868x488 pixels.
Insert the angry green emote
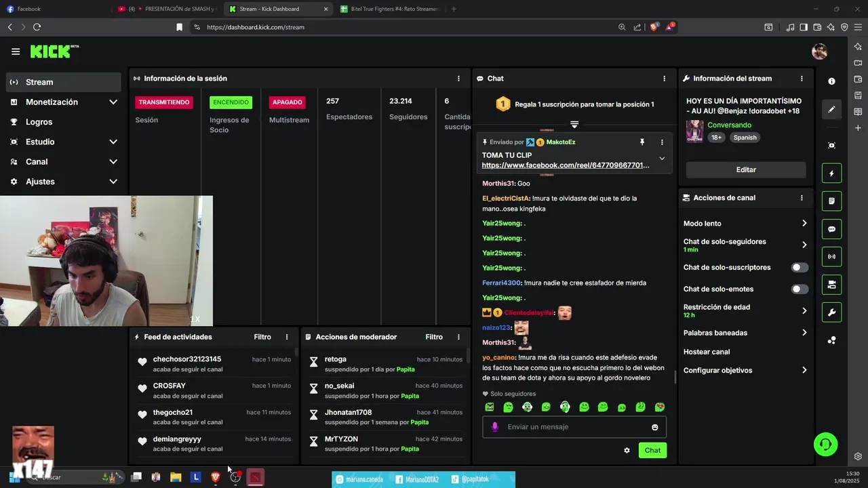click(x=490, y=407)
